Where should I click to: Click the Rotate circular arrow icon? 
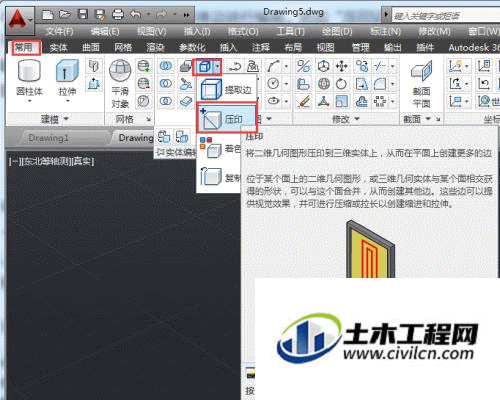tap(341, 84)
